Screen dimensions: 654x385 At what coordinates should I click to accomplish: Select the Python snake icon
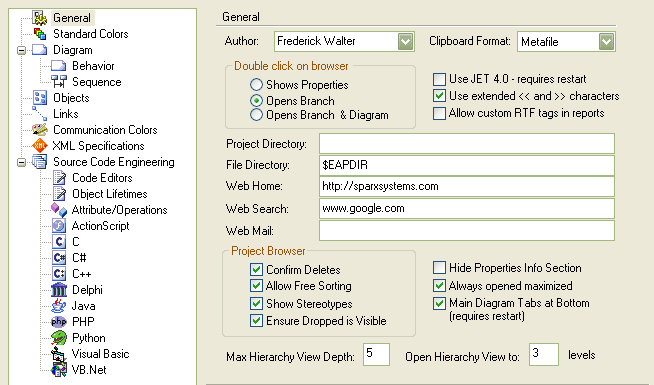pyautogui.click(x=59, y=338)
